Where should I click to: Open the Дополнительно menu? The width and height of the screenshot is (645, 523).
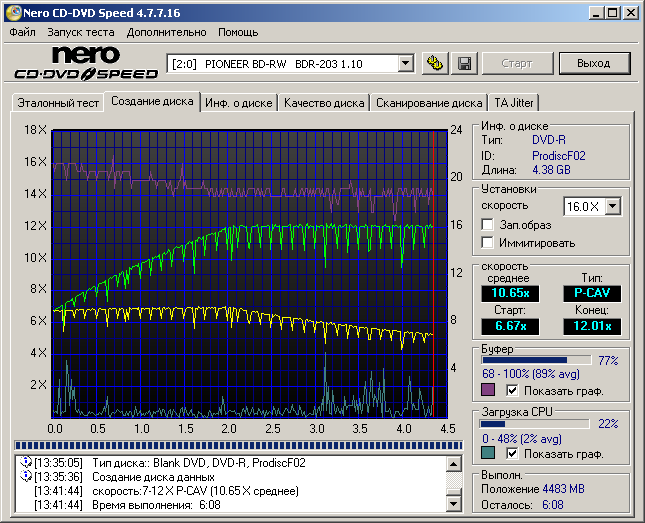coord(166,32)
